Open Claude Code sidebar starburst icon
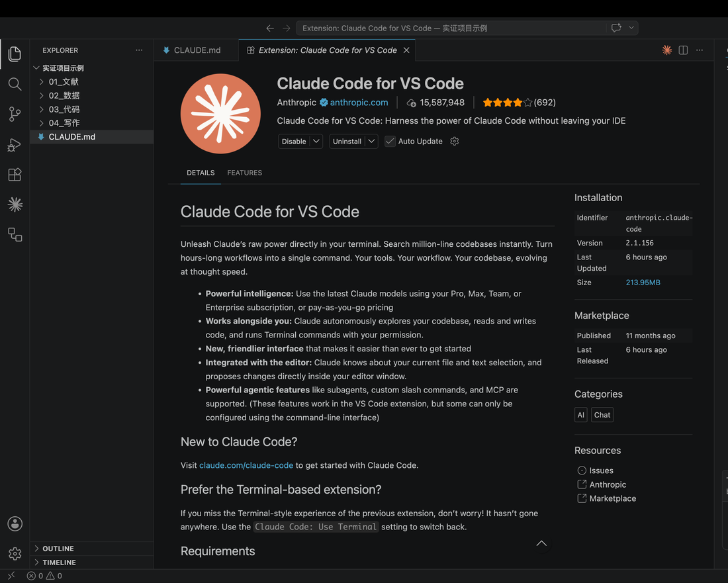 (x=15, y=204)
